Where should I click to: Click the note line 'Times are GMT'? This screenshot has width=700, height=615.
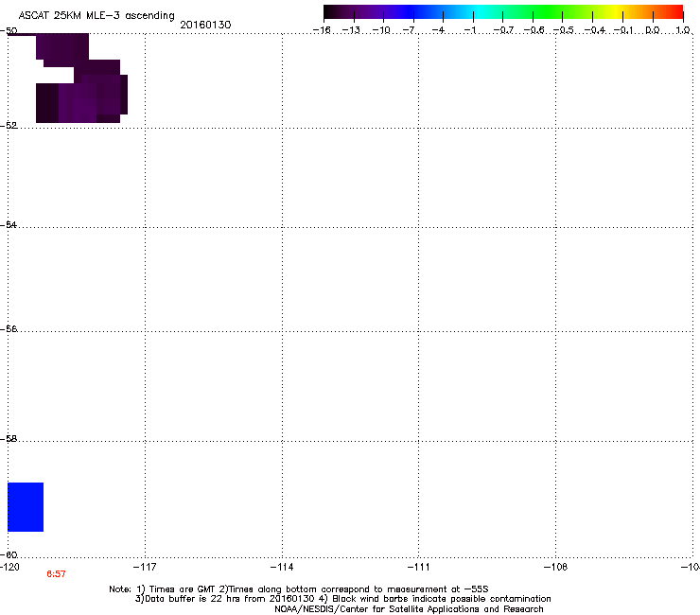[x=299, y=589]
